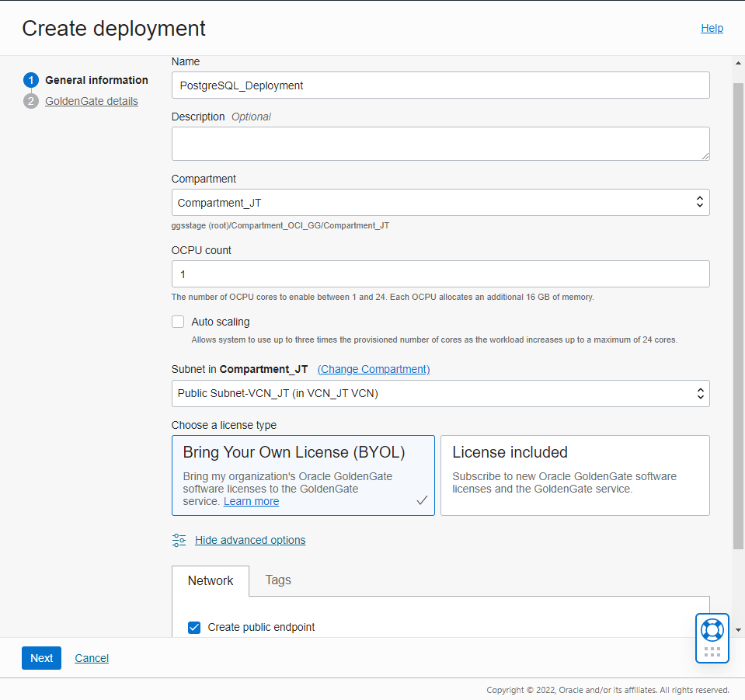
Task: Enable Auto scaling
Action: 178,321
